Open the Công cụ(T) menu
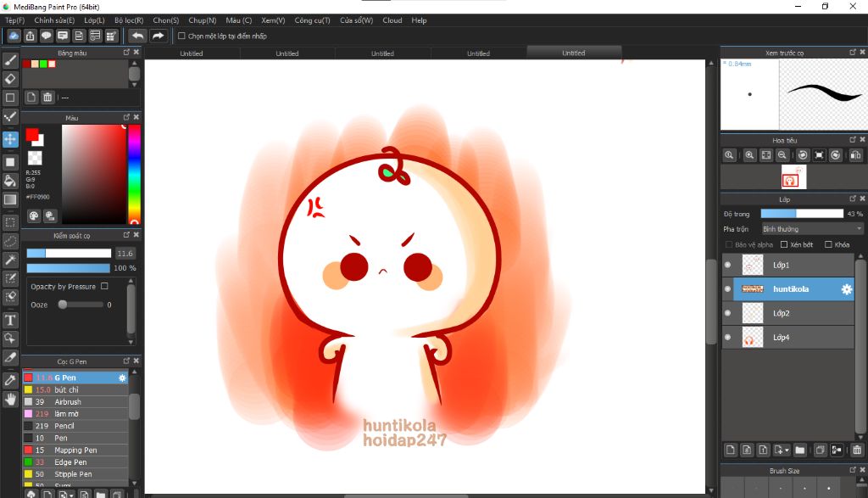Image resolution: width=868 pixels, height=498 pixels. coord(312,20)
